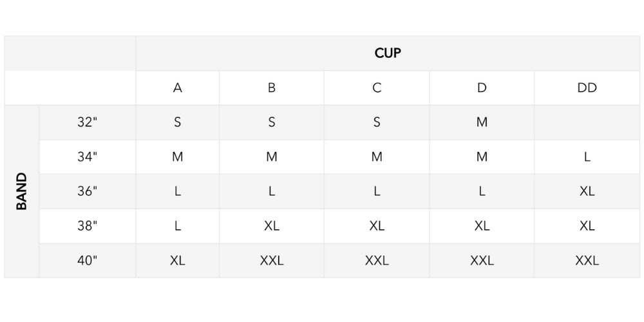644x322 pixels.
Task: Select the L cell in the 38" row
Action: tap(178, 226)
